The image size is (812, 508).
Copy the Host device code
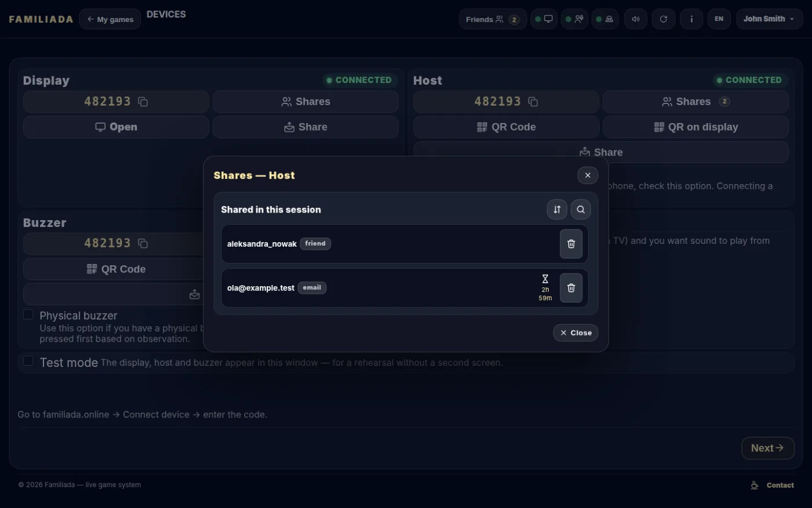[533, 102]
